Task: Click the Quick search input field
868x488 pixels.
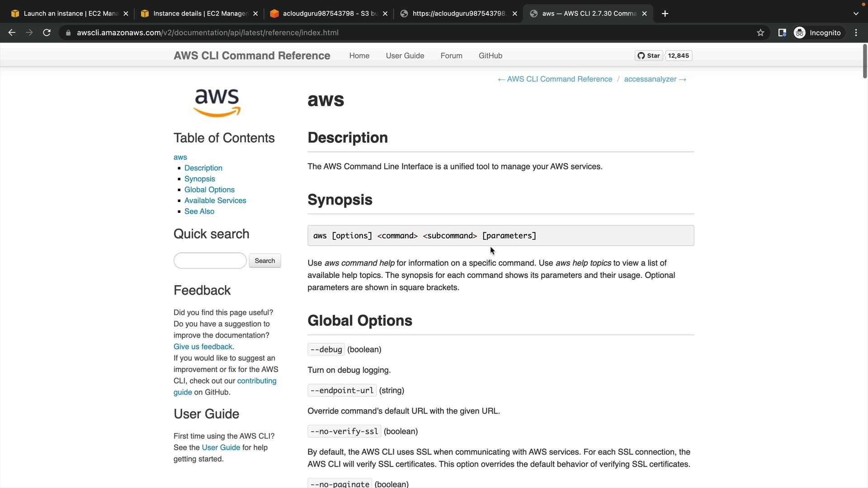Action: pos(210,261)
